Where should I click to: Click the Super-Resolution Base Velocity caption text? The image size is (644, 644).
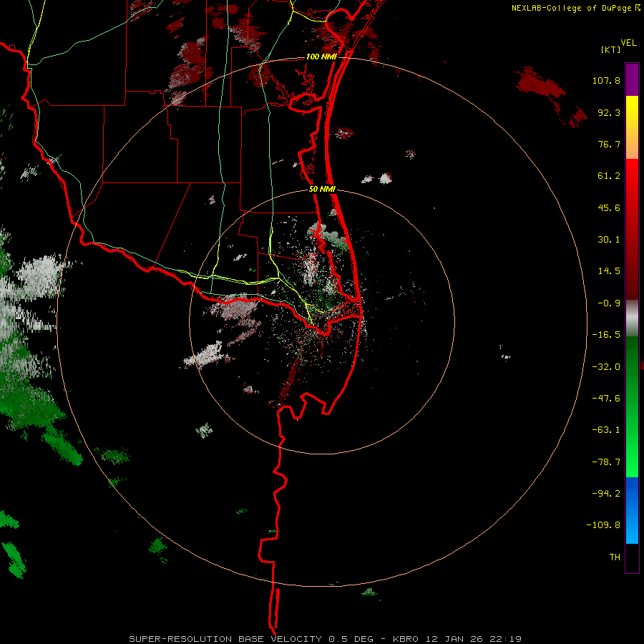click(325, 639)
